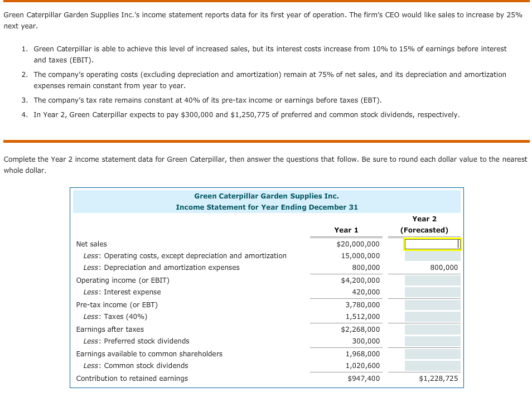Image resolution: width=532 pixels, height=397 pixels.
Task: Click Year 1 taxes value 1,512,000
Action: [362, 317]
